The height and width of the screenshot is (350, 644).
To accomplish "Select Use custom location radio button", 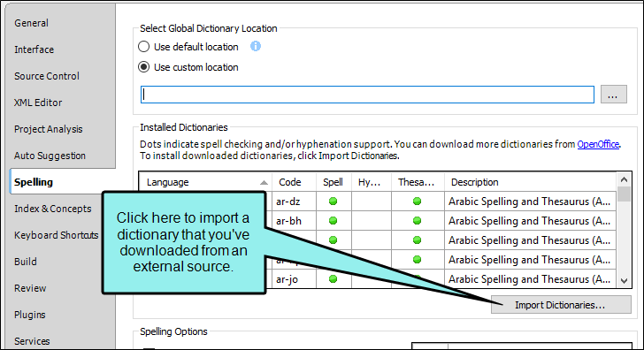I will point(143,67).
